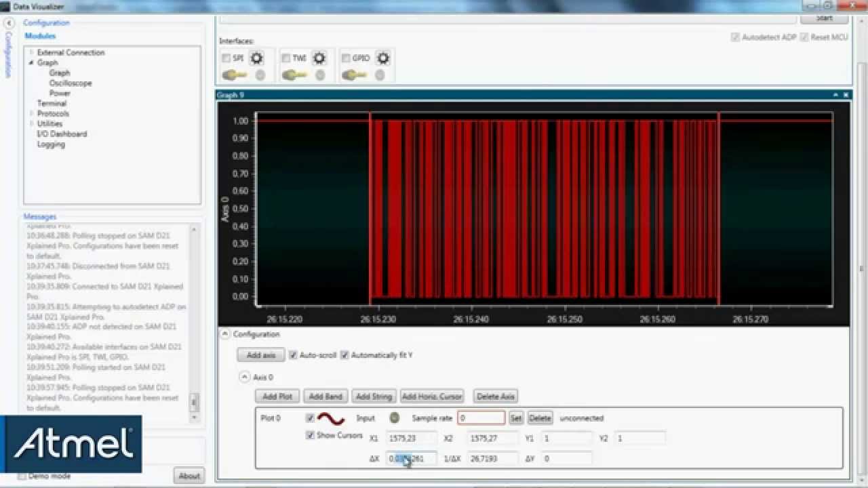
Task: Focus the Sample rate input field
Action: pyautogui.click(x=481, y=418)
